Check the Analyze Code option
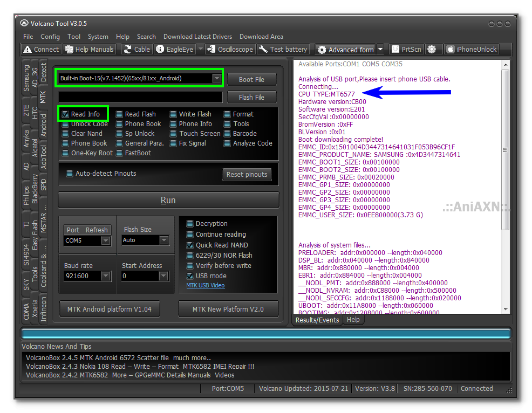The width and height of the screenshot is (532, 413). click(227, 143)
